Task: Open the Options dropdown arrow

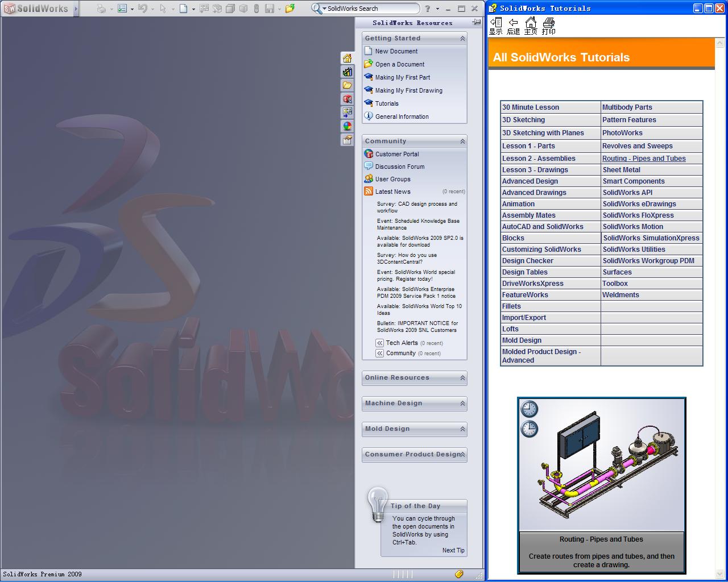Action: click(x=133, y=9)
